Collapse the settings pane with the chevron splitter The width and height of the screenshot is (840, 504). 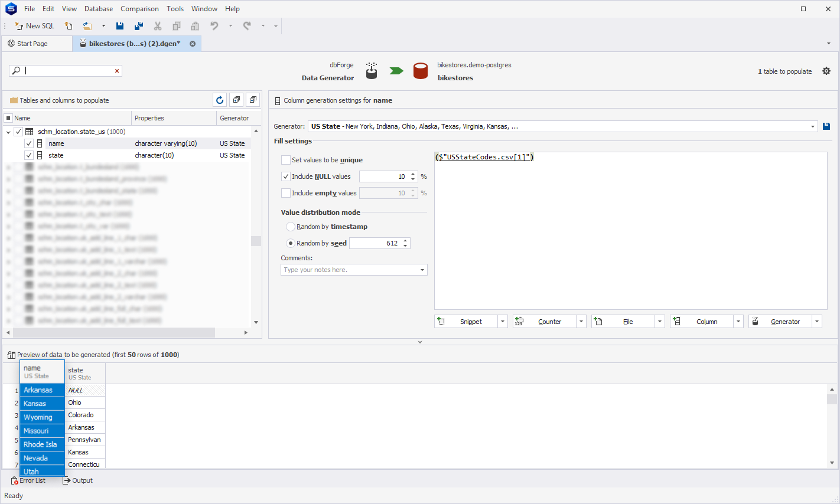(420, 342)
